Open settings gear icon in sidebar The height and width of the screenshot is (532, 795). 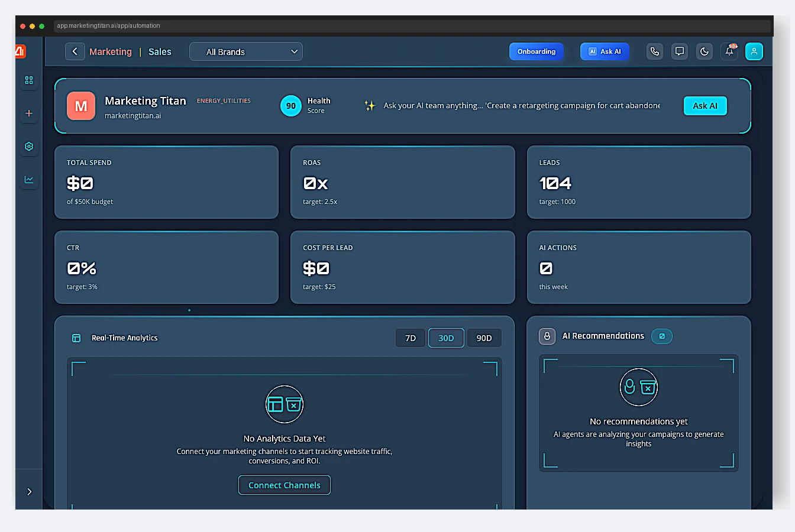pos(29,146)
